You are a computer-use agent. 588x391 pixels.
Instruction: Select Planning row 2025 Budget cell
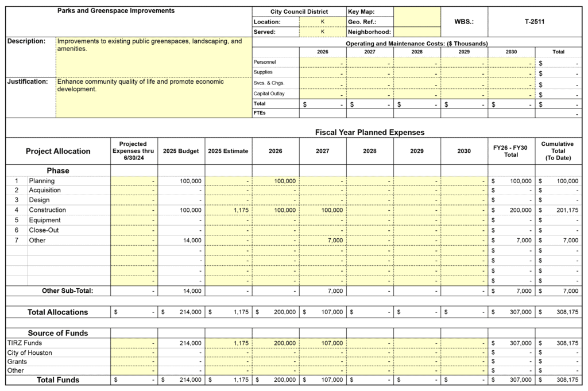click(x=181, y=181)
